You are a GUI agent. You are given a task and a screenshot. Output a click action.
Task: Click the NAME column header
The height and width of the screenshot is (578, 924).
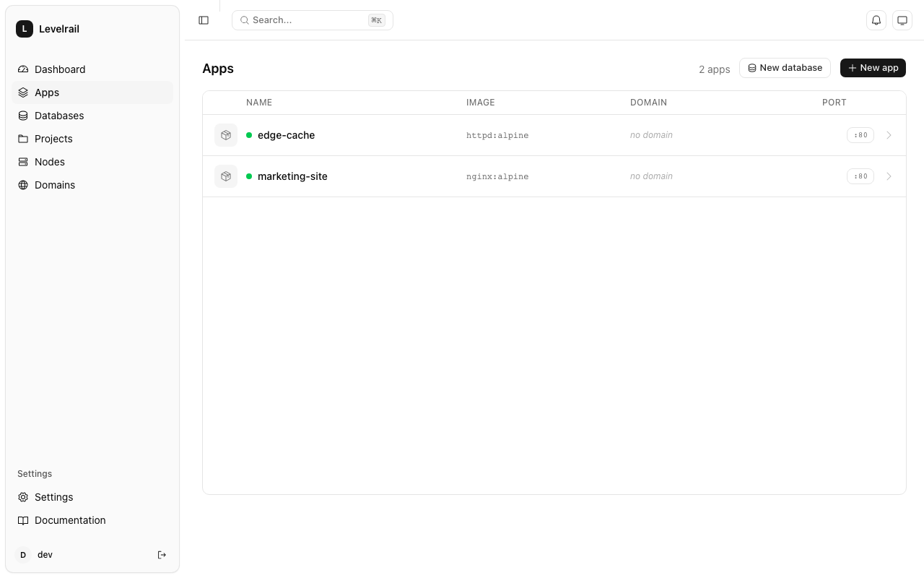point(259,103)
